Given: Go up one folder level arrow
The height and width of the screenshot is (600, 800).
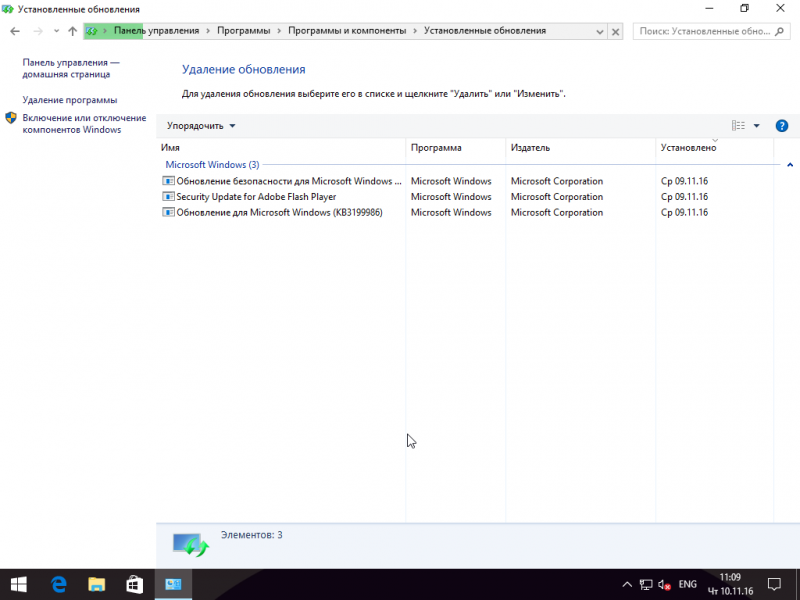Looking at the screenshot, I should (72, 31).
